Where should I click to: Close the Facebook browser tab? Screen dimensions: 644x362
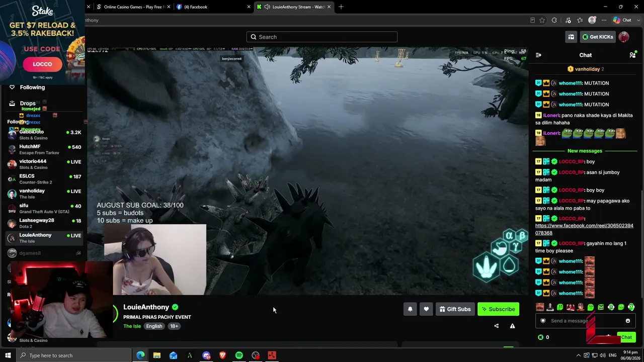pyautogui.click(x=249, y=7)
